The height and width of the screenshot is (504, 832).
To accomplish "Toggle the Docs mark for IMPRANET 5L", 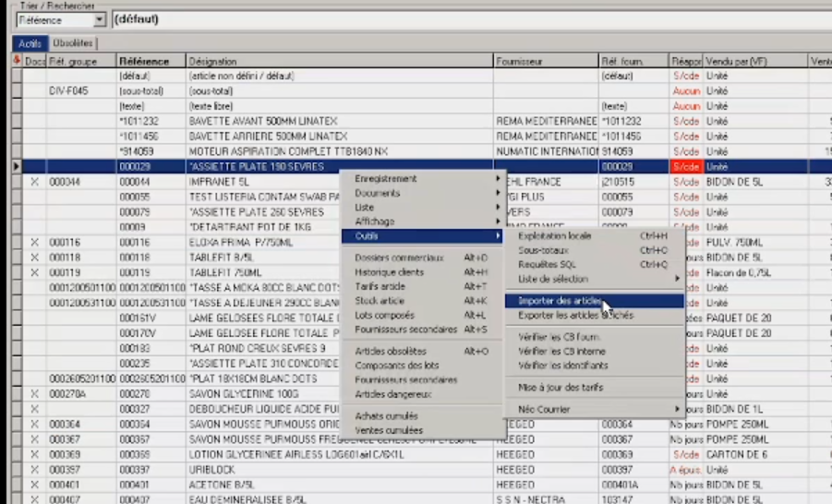I will (x=35, y=183).
